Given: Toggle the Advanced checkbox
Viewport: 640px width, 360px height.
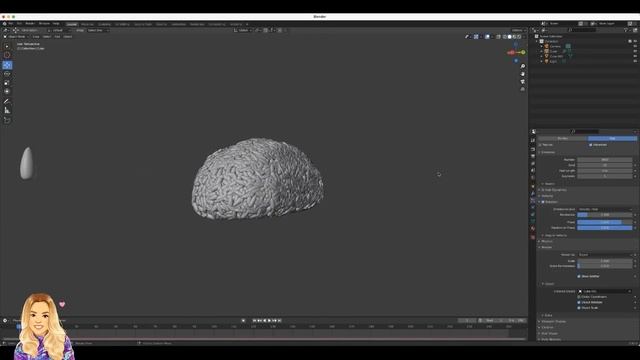Looking at the screenshot, I should (x=591, y=145).
